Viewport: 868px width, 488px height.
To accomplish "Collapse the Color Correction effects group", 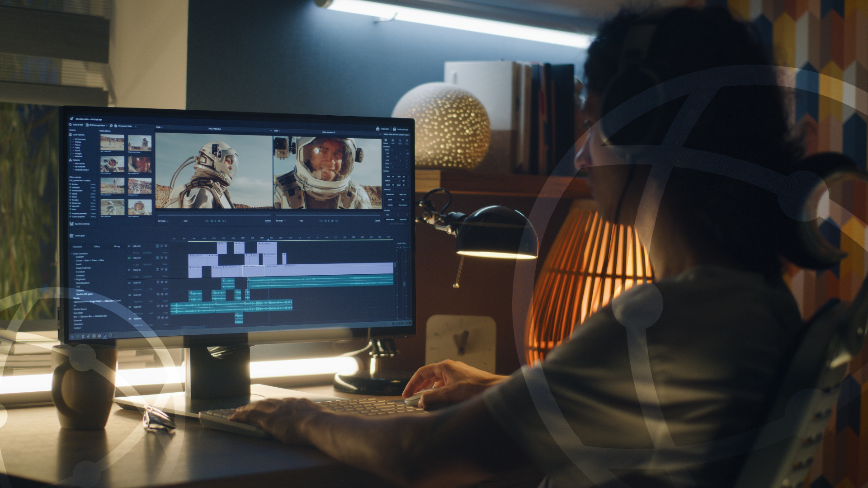I will [71, 254].
